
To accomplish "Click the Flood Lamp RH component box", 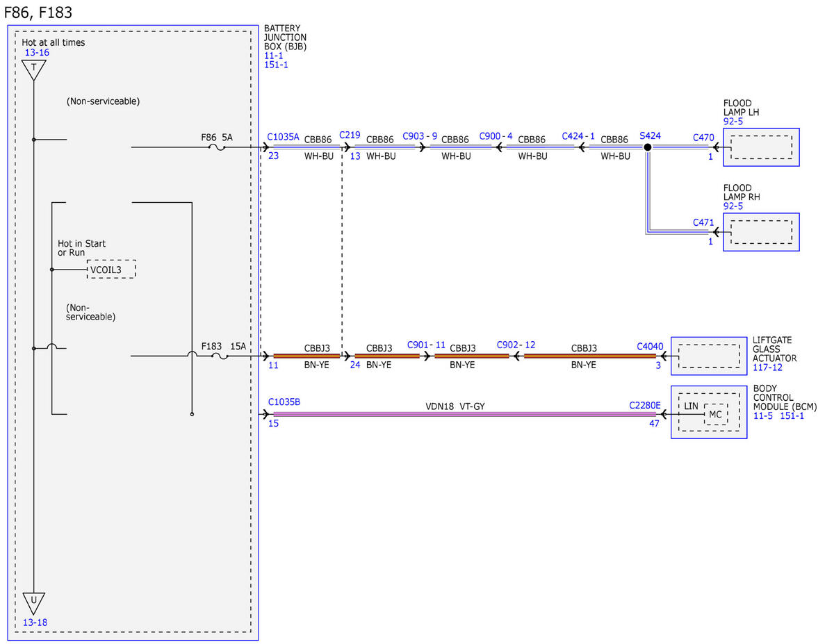I will 761,231.
